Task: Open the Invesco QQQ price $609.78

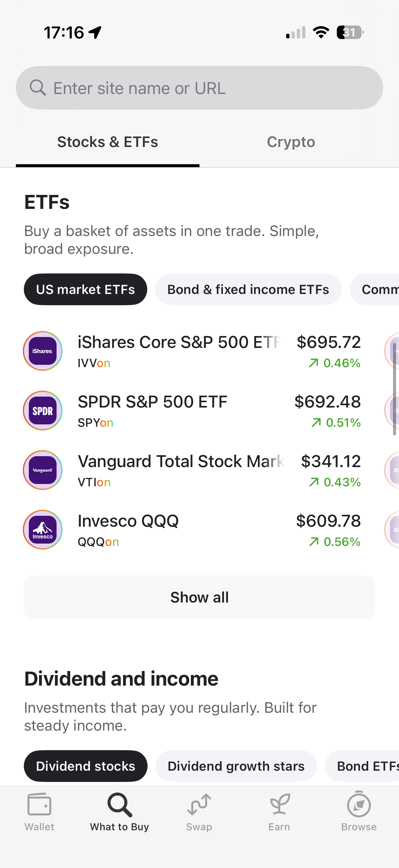Action: click(x=328, y=521)
